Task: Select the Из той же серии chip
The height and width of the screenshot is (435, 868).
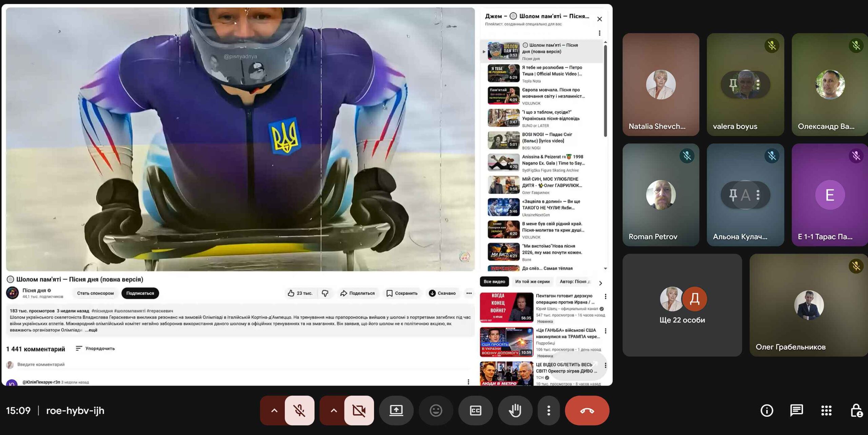Action: 532,281
